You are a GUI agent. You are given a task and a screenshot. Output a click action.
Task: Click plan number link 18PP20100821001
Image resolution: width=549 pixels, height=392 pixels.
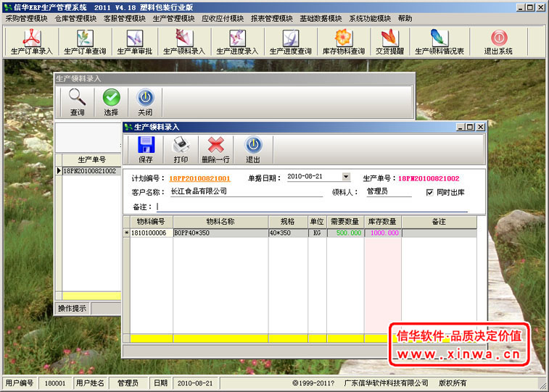pyautogui.click(x=199, y=179)
